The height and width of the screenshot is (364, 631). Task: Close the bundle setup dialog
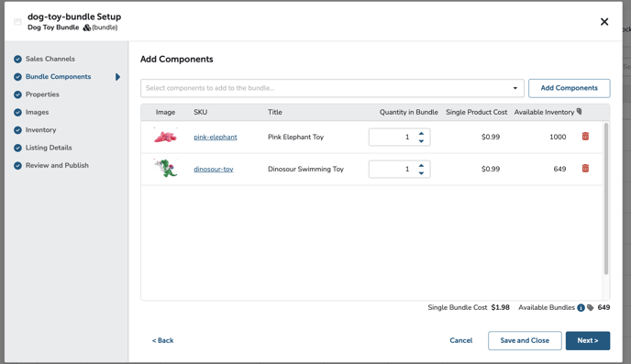(604, 22)
